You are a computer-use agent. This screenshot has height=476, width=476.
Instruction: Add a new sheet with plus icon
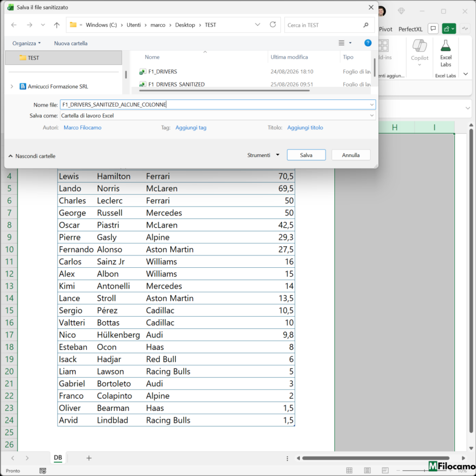tap(89, 458)
